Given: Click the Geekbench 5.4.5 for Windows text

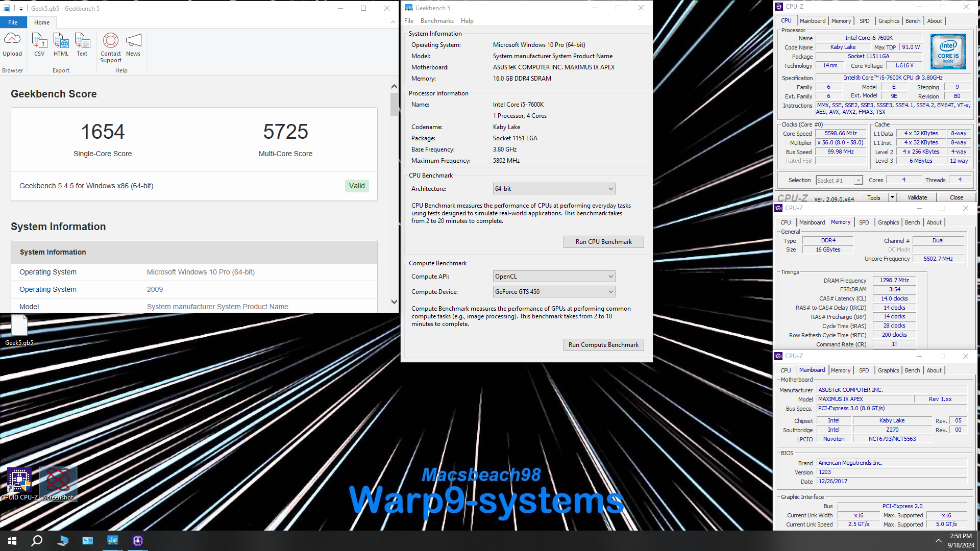Looking at the screenshot, I should coord(86,186).
